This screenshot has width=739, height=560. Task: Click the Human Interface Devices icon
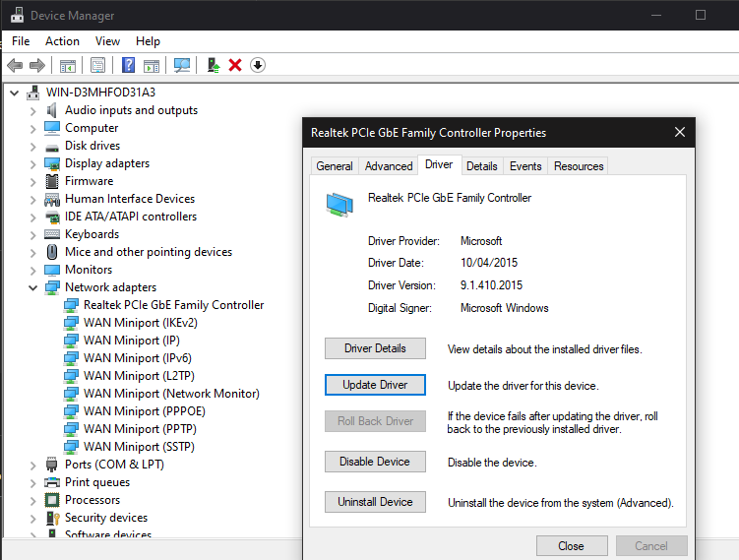pos(52,200)
